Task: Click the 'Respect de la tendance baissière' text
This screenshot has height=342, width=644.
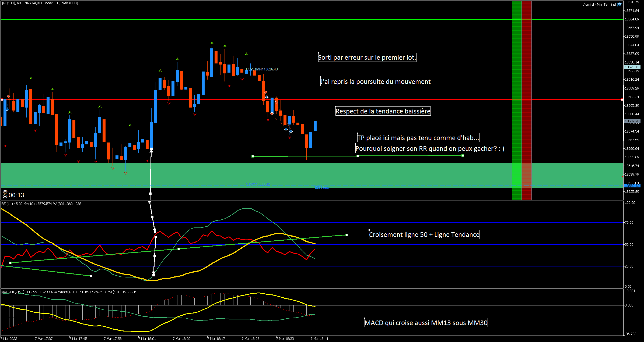Action: [383, 111]
